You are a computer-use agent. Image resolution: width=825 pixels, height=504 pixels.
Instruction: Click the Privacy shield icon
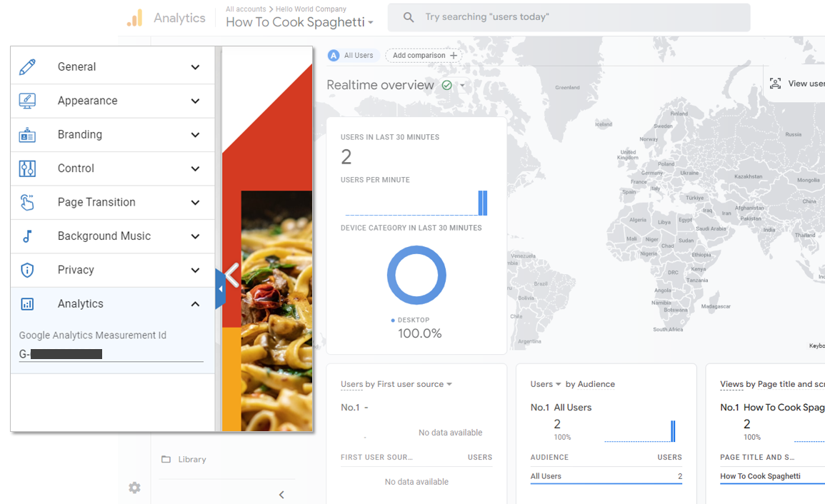coord(27,270)
